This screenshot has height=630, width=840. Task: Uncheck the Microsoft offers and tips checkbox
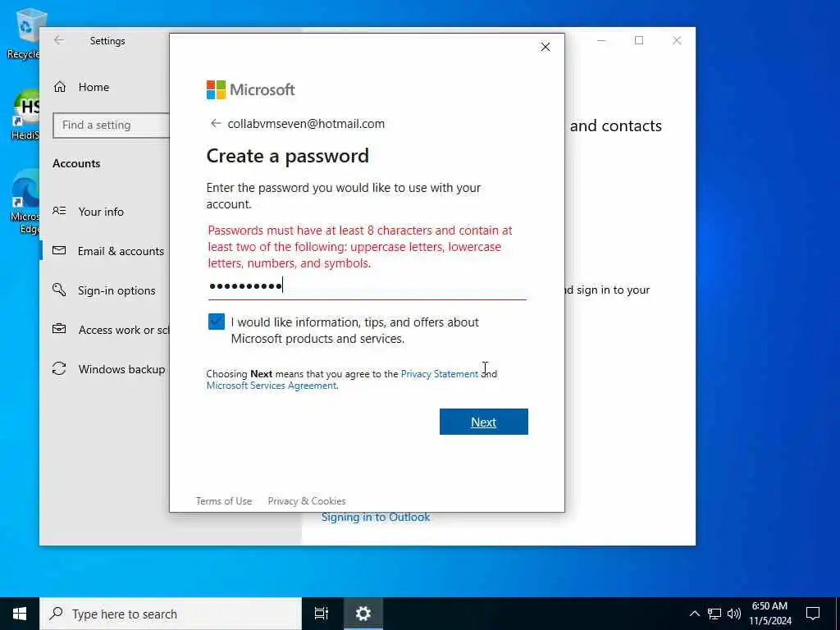(217, 322)
